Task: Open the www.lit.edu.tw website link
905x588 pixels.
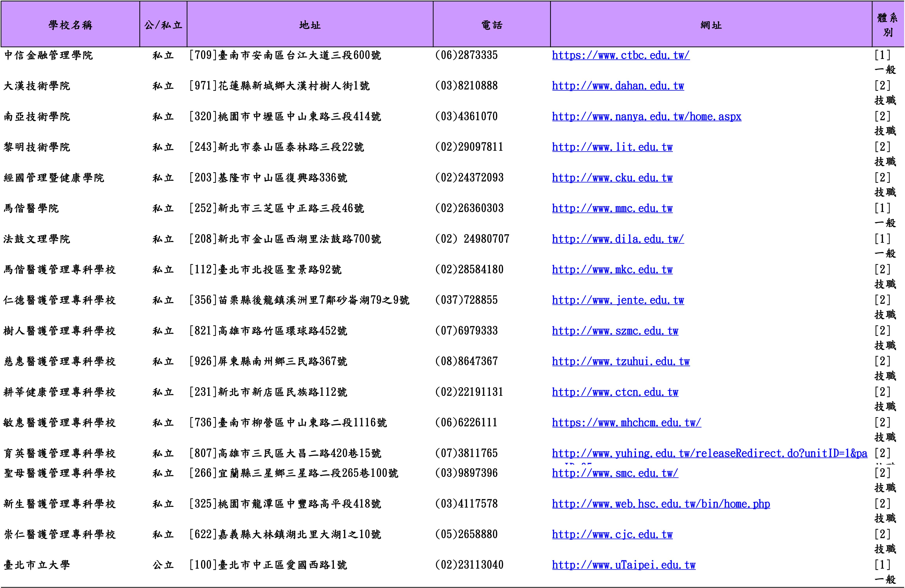Action: [612, 147]
